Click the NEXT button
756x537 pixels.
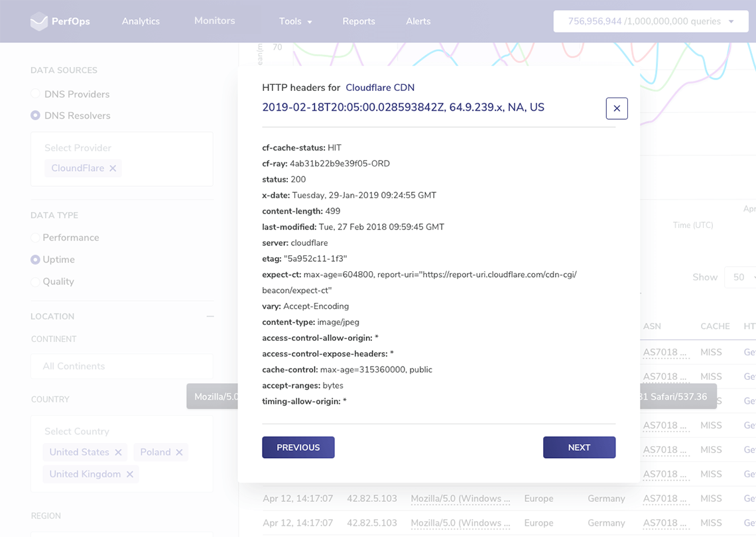(579, 447)
